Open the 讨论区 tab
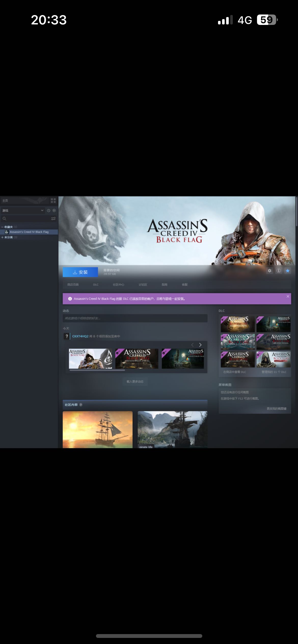Screen dimensions: 298x644 [143, 285]
